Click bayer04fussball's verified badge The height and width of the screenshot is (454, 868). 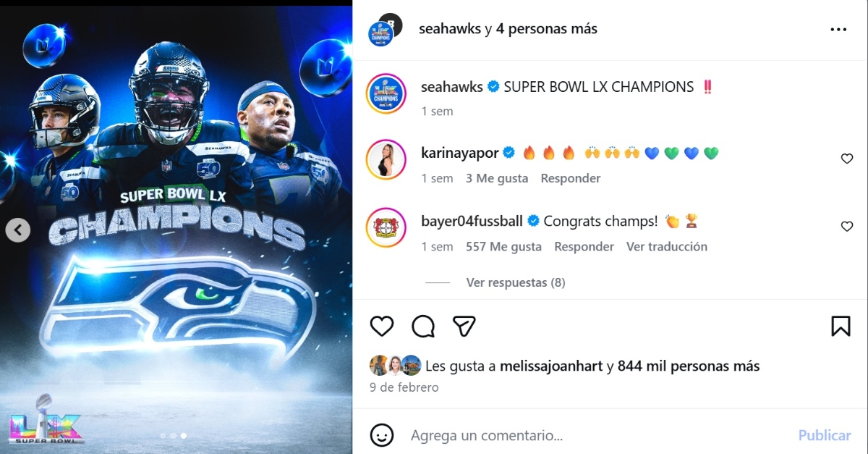pos(533,221)
